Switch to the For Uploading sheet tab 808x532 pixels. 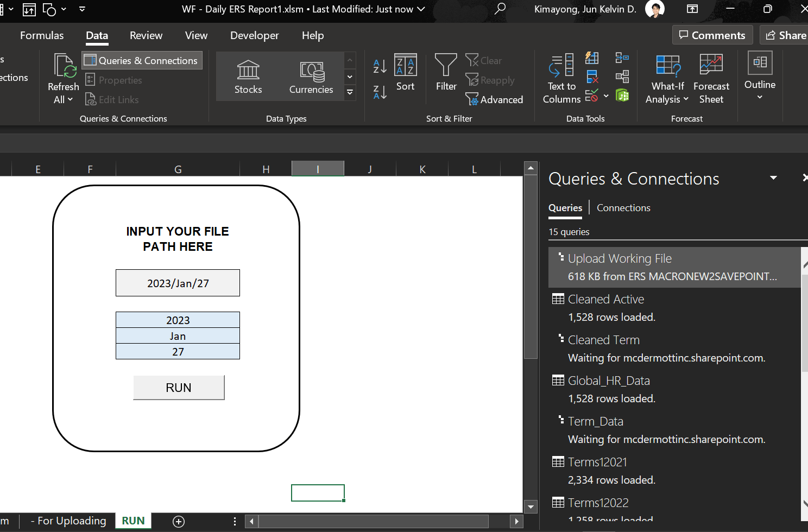(x=68, y=521)
